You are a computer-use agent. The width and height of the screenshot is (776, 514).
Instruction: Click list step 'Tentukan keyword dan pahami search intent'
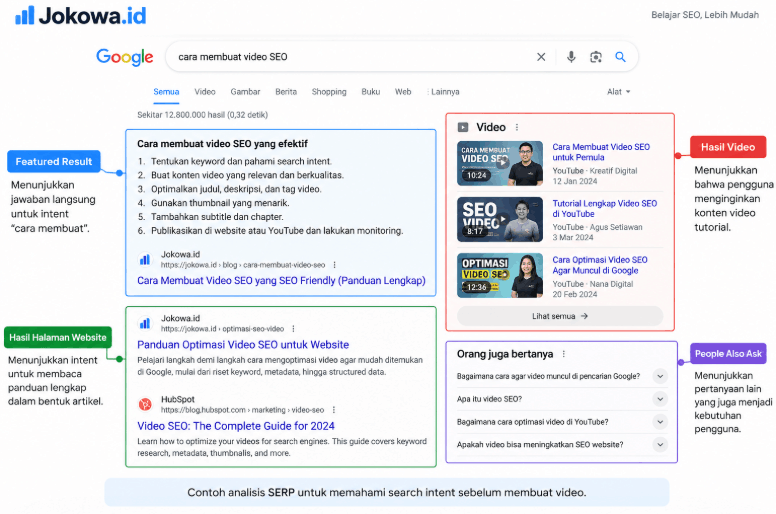tap(242, 161)
